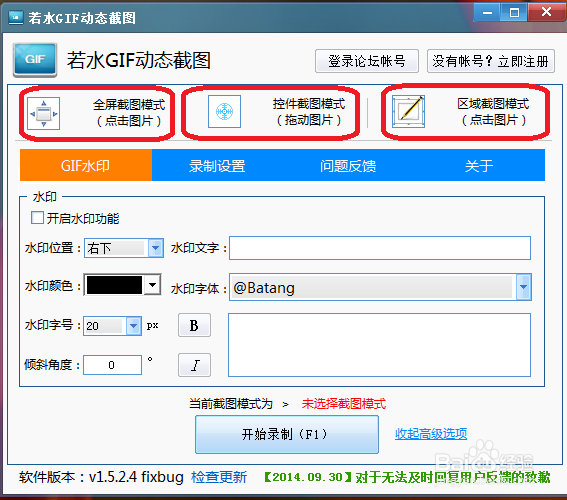Screen dimensions: 567x500
Task: Click the 软件版本 v1.5.2.4 fixbug text
Action: tap(101, 477)
